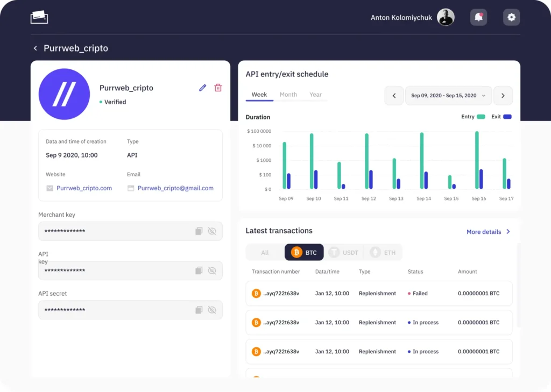
Task: Edit the merchant with the pencil icon
Action: point(202,88)
